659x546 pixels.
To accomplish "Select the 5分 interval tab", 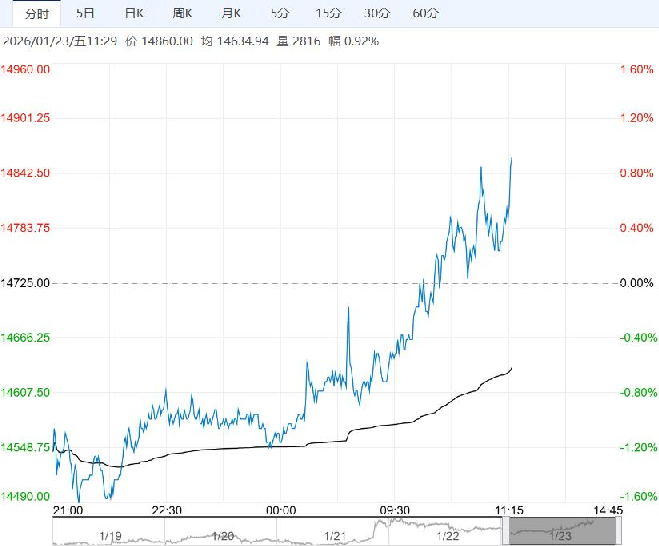I will point(279,13).
